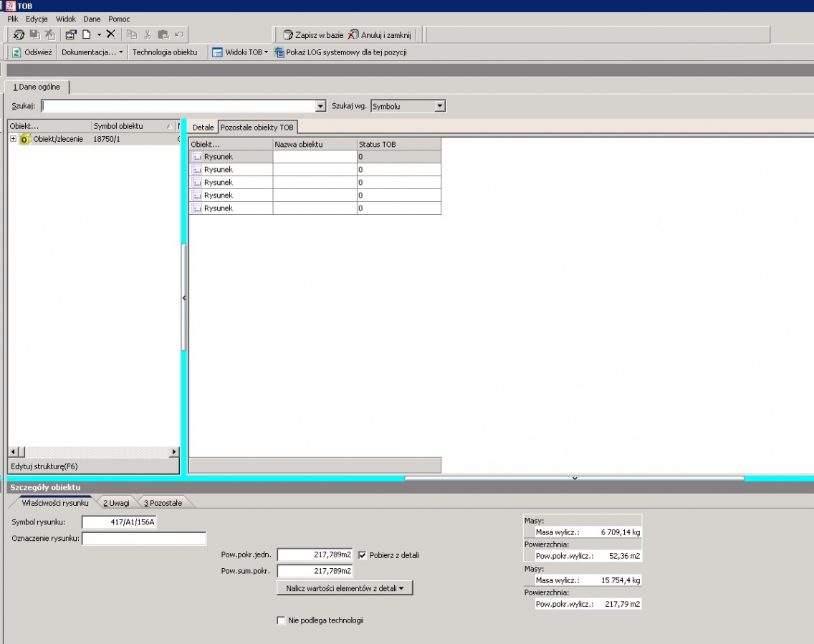
Task: Show the system LOG for this item
Action: click(x=340, y=52)
